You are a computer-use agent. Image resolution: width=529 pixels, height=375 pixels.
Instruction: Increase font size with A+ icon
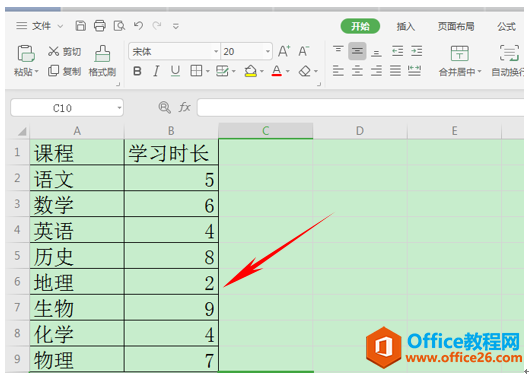(x=284, y=51)
